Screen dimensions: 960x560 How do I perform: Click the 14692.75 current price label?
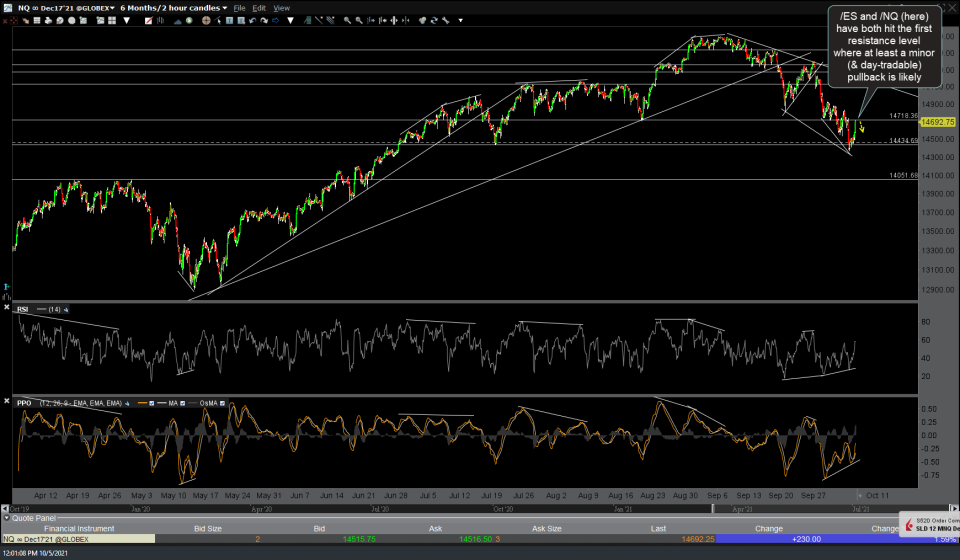click(937, 122)
